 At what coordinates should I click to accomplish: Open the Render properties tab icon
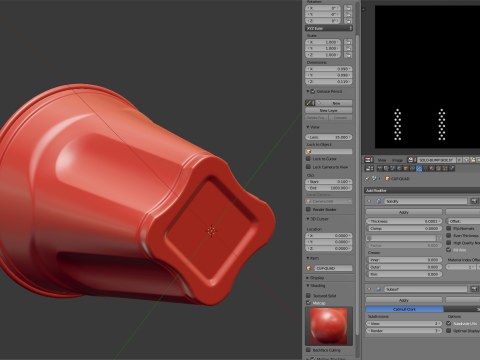[x=380, y=169]
